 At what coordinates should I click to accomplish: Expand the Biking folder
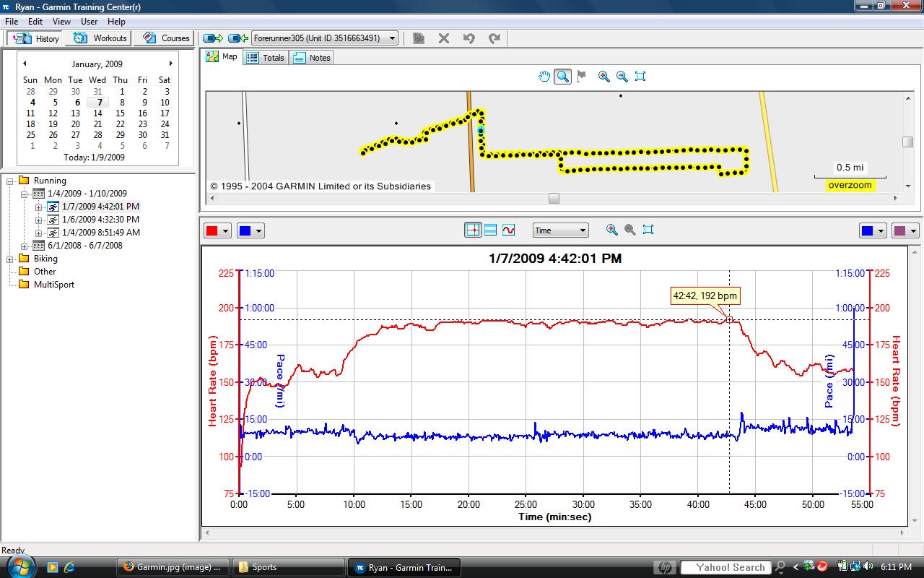click(11, 259)
